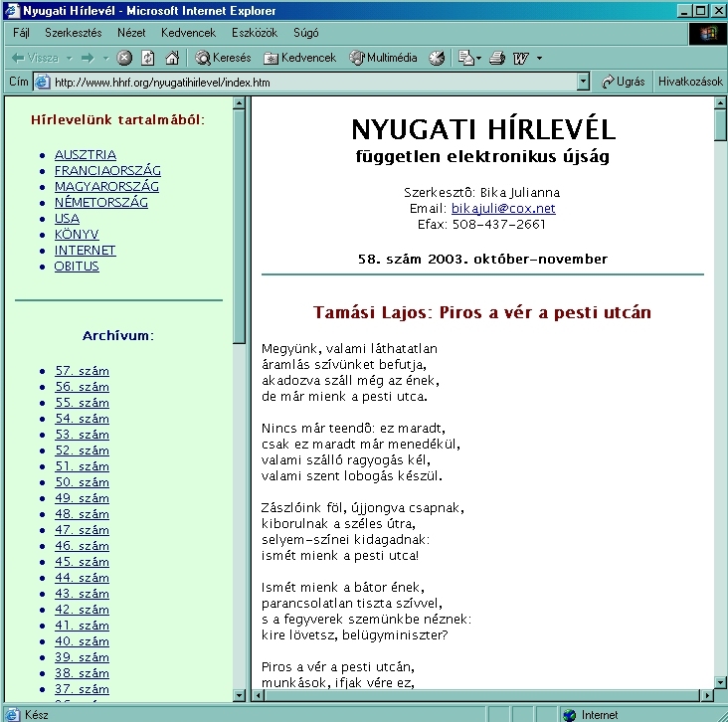The height and width of the screenshot is (722, 728).
Task: Click Internet zone globe in status bar
Action: pos(569,715)
